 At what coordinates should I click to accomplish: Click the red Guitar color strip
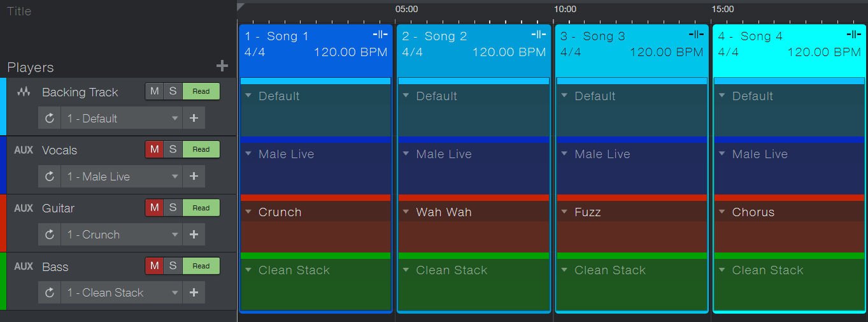(x=3, y=223)
